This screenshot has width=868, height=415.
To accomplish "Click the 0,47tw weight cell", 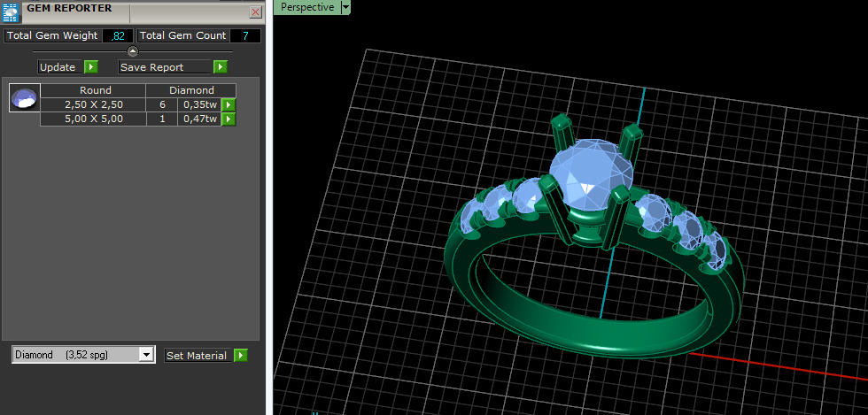I will (199, 119).
